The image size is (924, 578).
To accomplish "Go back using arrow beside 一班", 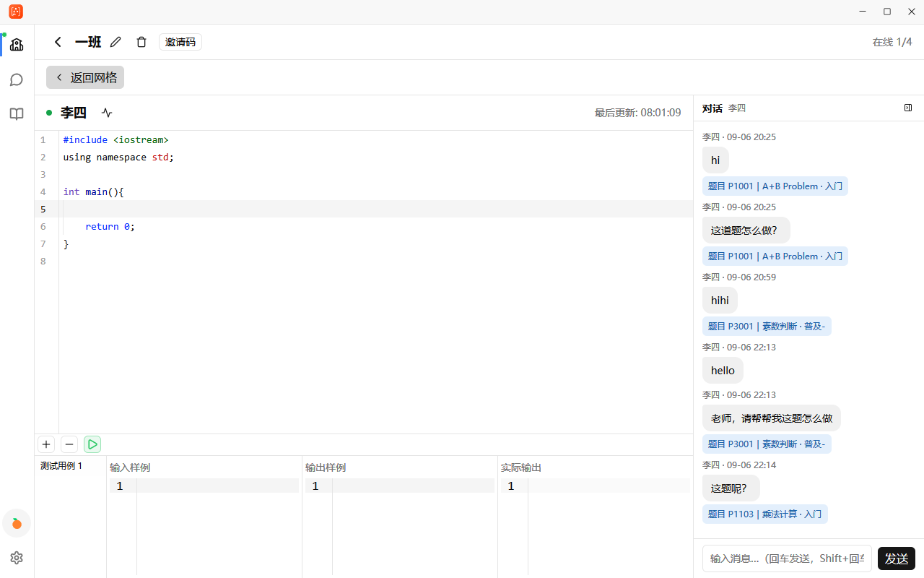I will 58,42.
